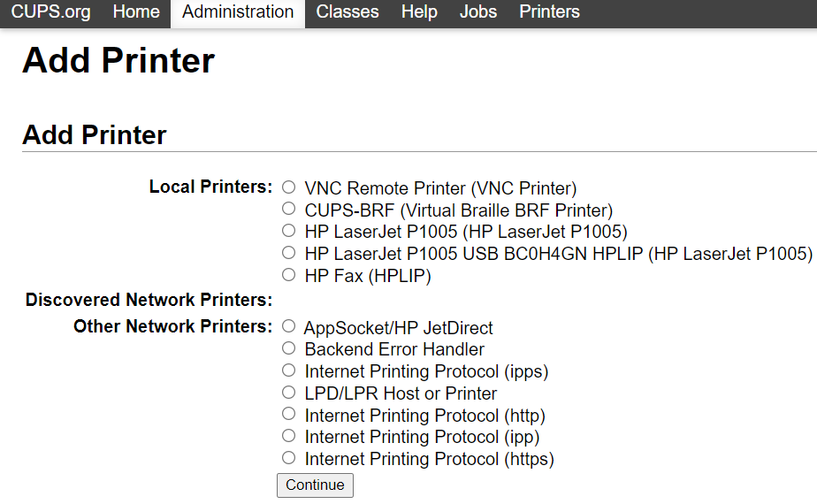
Task: Switch to the Classes tab
Action: point(347,12)
